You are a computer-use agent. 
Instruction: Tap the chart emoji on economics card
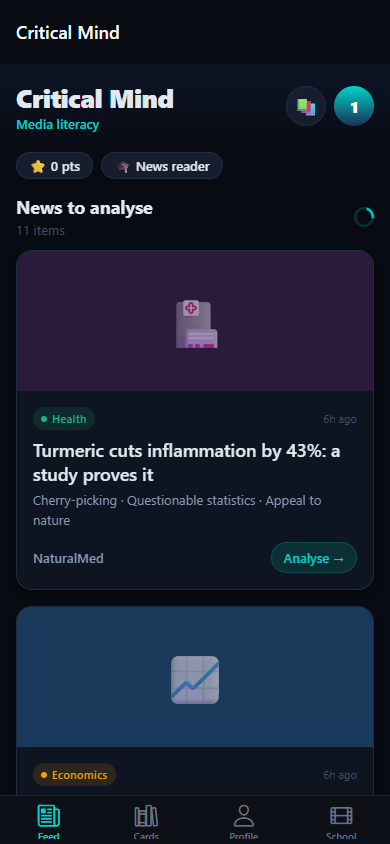[195, 679]
